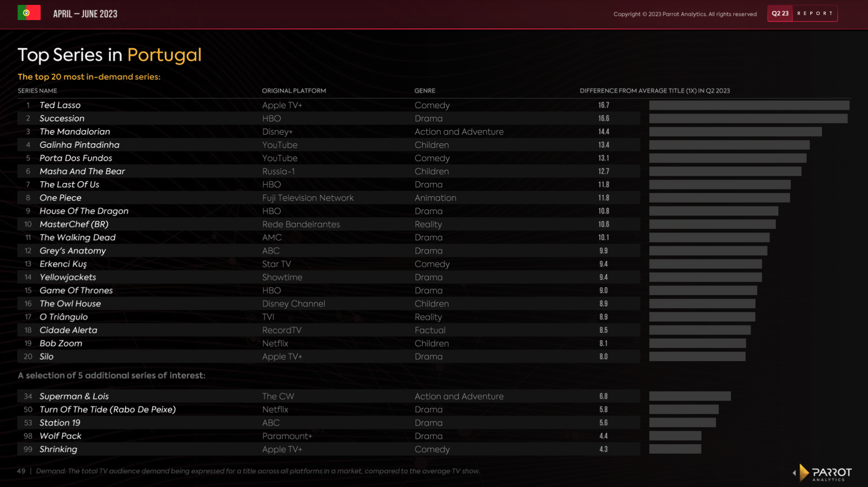
Task: Click Russia-1 platform cell
Action: pyautogui.click(x=278, y=171)
